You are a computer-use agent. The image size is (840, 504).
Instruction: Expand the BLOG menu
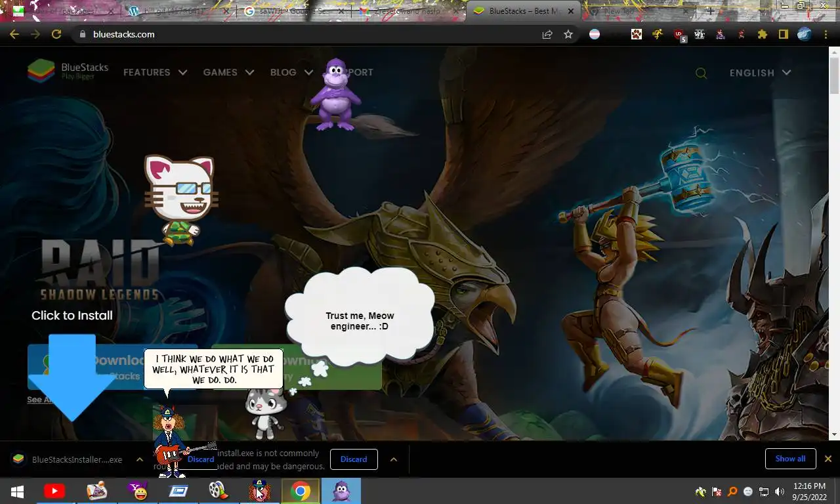click(291, 72)
